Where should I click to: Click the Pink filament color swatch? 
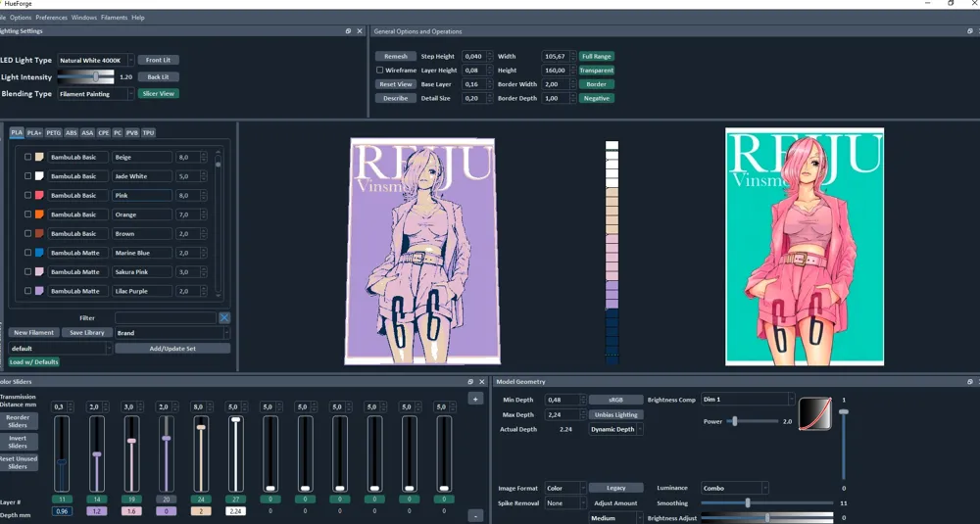point(39,196)
